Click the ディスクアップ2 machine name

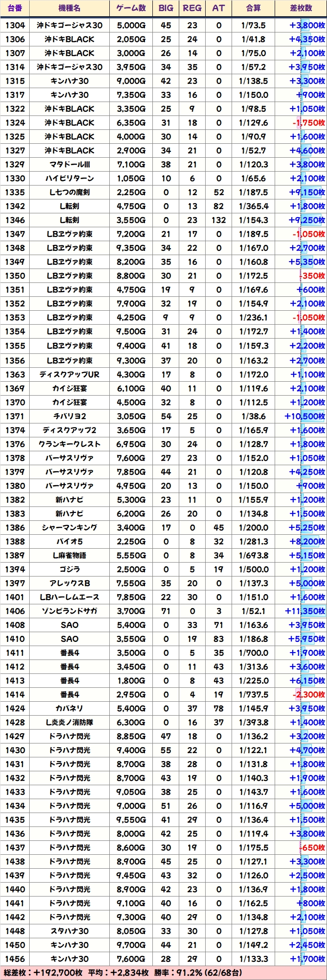click(69, 430)
